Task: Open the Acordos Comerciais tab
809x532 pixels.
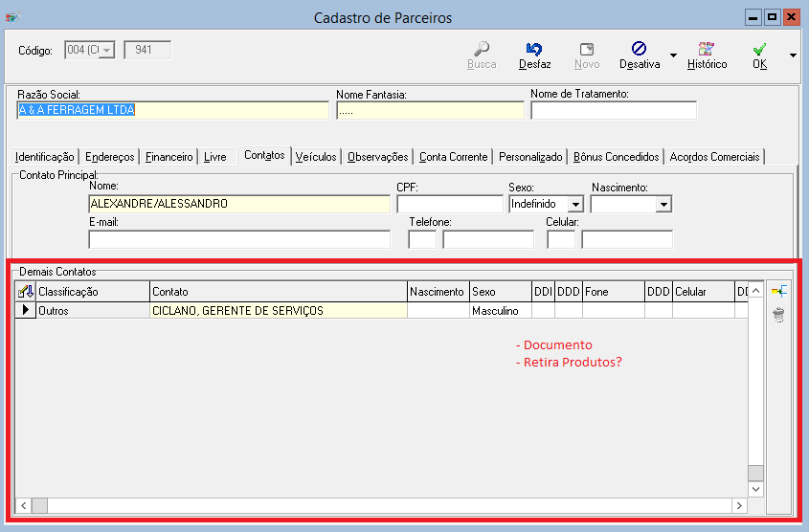Action: (714, 157)
